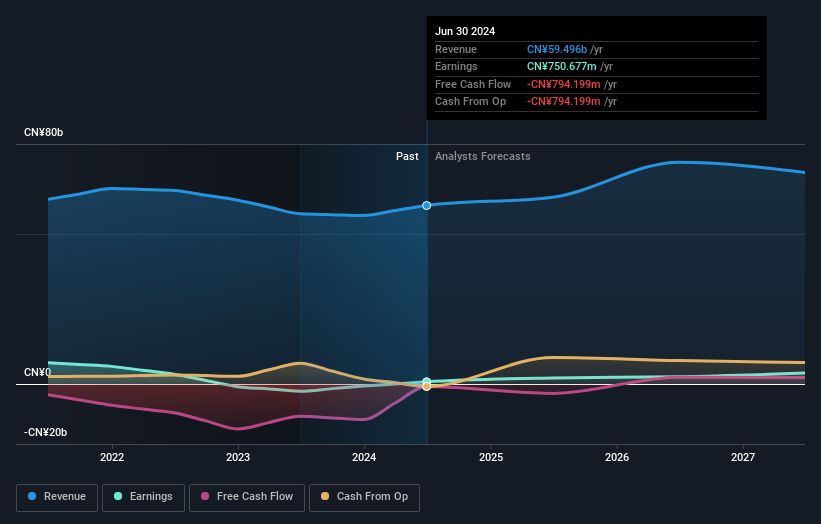This screenshot has width=821, height=524.
Task: Click the orange Cash From Op data point marker
Action: pos(427,386)
